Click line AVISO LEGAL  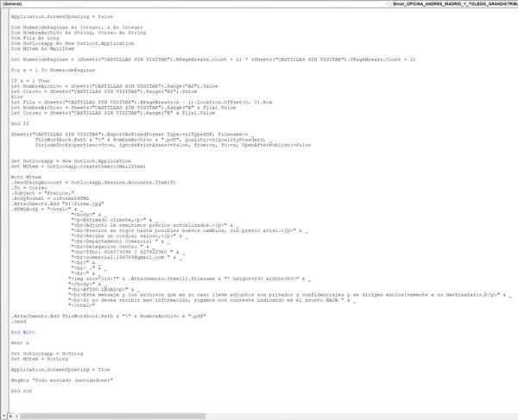[104, 290]
